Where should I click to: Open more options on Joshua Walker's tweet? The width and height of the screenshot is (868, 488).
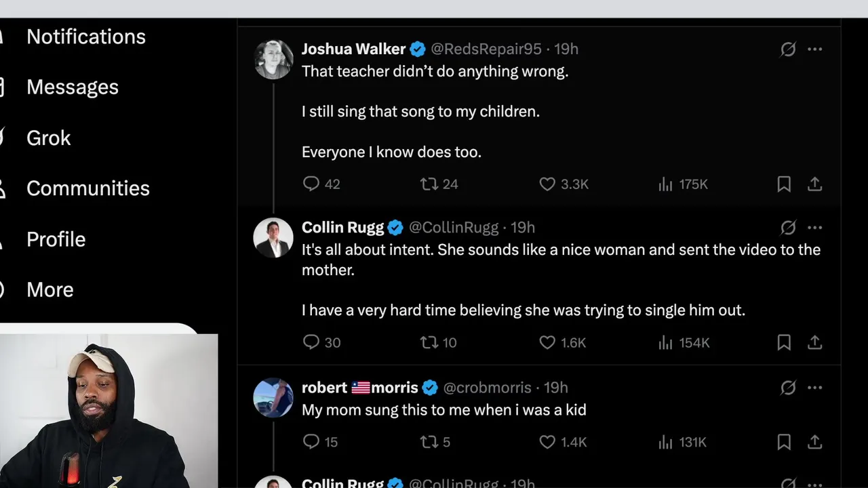[815, 49]
